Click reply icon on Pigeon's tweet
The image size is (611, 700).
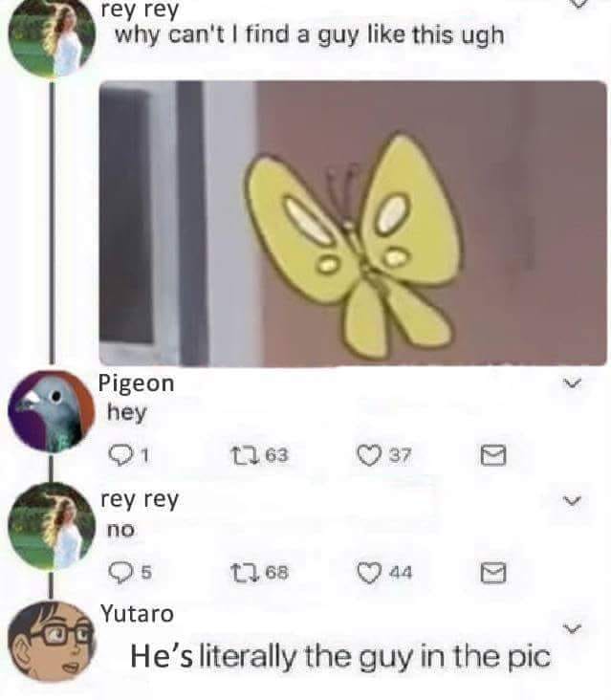tap(120, 456)
